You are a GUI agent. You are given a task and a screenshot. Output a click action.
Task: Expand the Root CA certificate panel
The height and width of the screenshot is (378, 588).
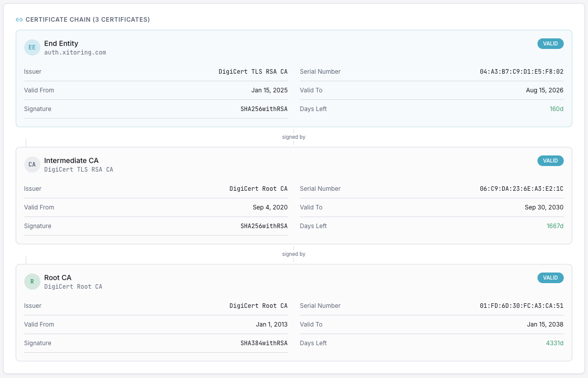[294, 281]
